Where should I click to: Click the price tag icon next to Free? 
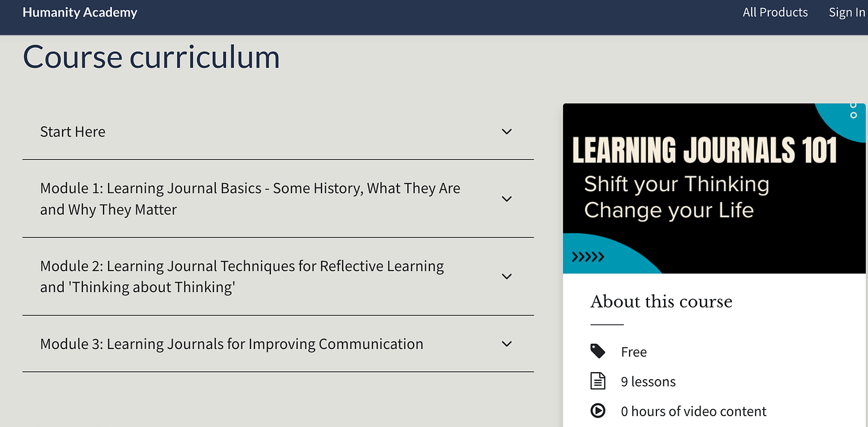598,351
